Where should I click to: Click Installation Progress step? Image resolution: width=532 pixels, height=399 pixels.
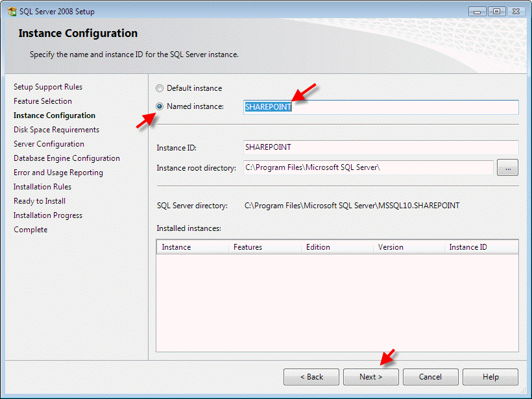(48, 215)
